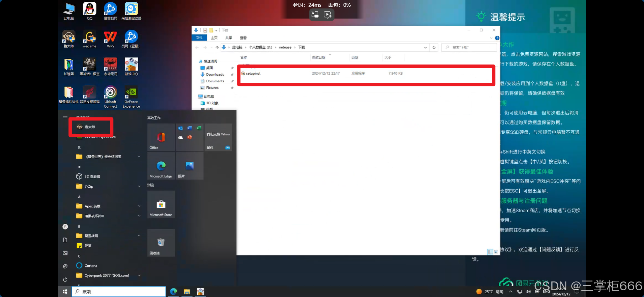Open the 文件 tab in Explorer
Viewport: 644px width, 297px height.
199,38
